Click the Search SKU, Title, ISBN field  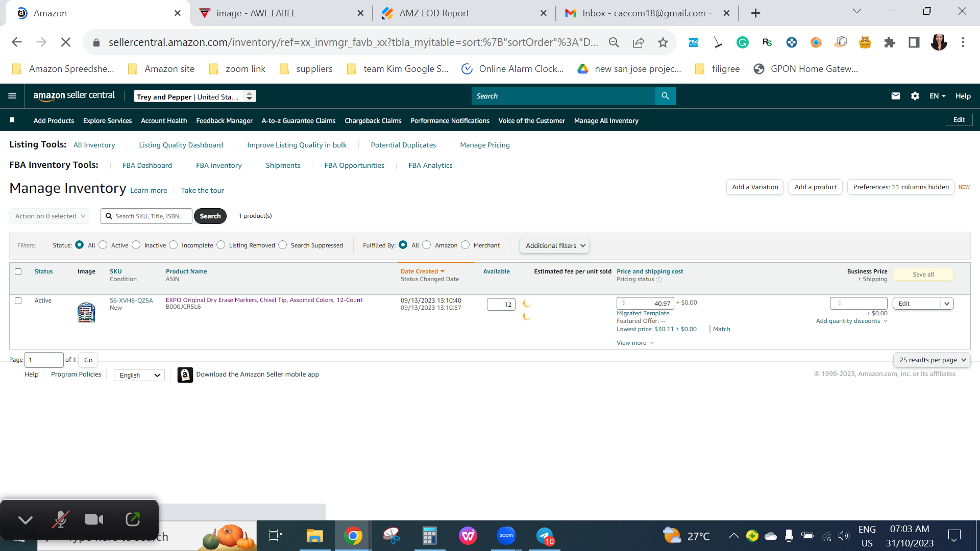146,216
